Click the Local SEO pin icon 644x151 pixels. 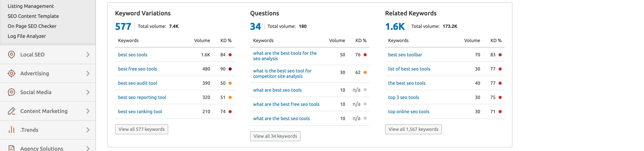click(12, 55)
